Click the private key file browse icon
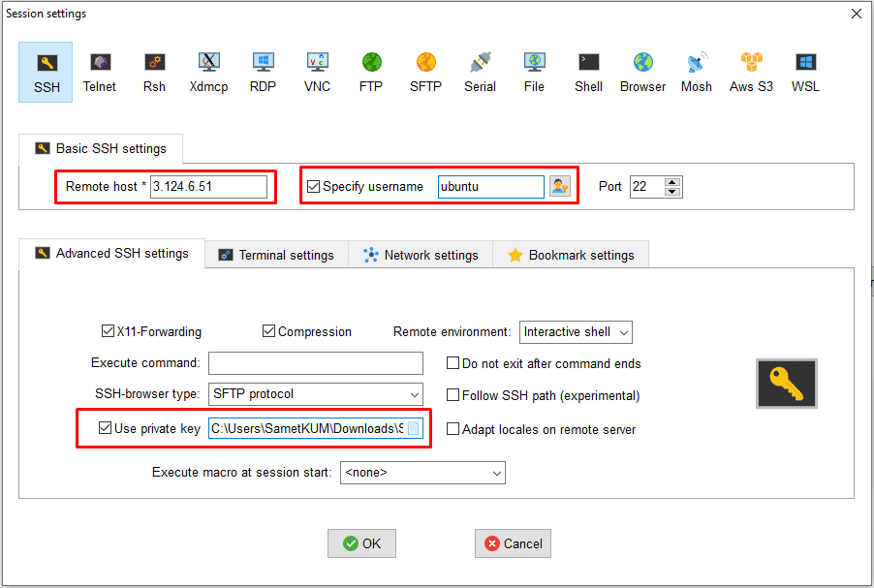874x588 pixels. [x=413, y=428]
